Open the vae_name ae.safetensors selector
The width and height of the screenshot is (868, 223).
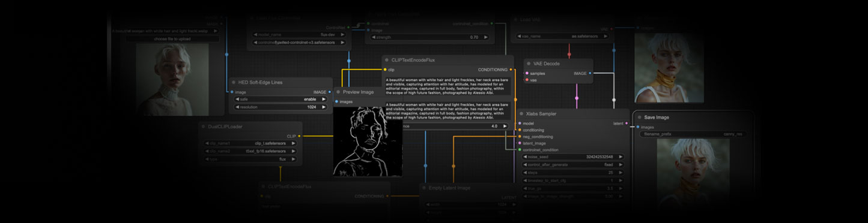[562, 37]
